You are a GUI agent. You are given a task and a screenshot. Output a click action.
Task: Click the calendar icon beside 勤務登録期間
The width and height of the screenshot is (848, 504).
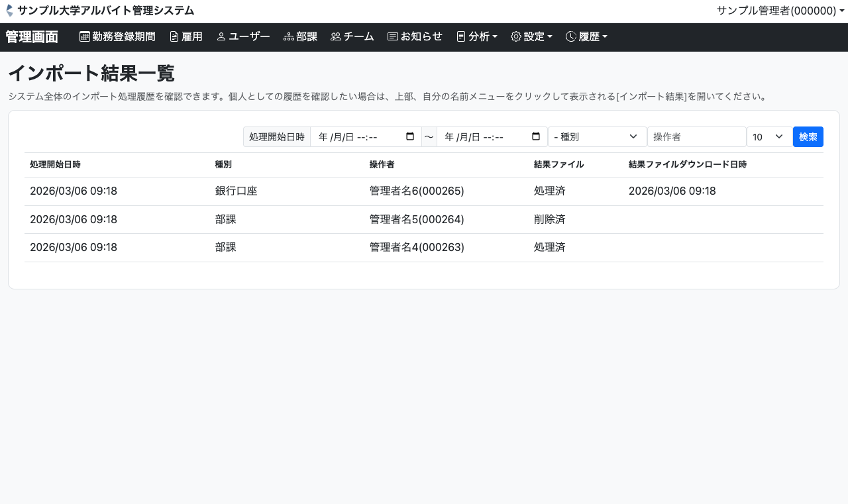click(85, 37)
